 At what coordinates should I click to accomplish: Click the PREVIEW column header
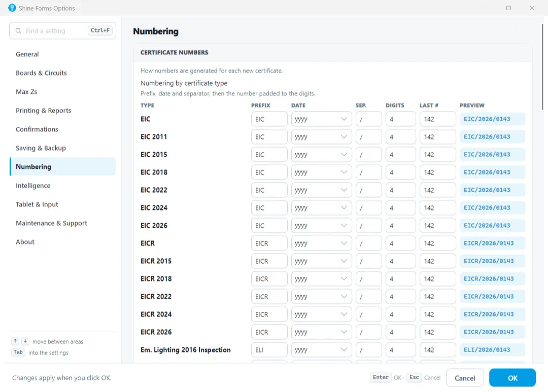pyautogui.click(x=472, y=105)
